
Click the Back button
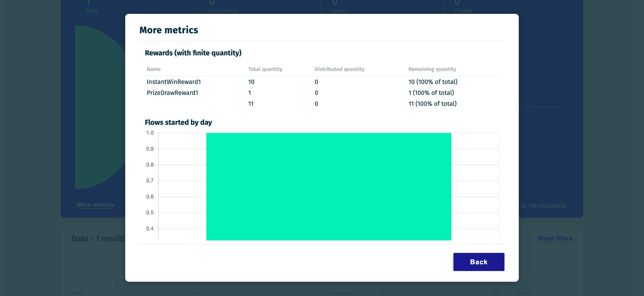[479, 262]
